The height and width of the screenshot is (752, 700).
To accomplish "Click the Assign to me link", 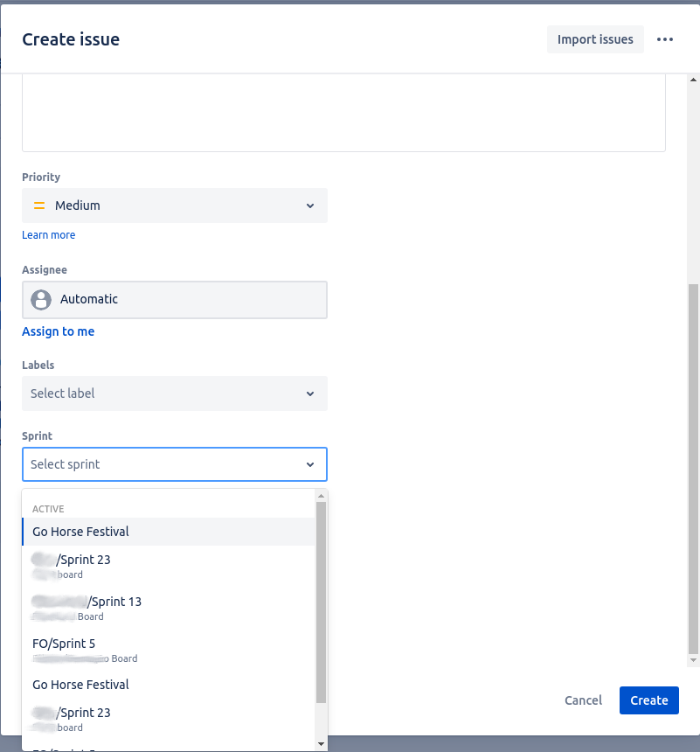I will pos(59,332).
